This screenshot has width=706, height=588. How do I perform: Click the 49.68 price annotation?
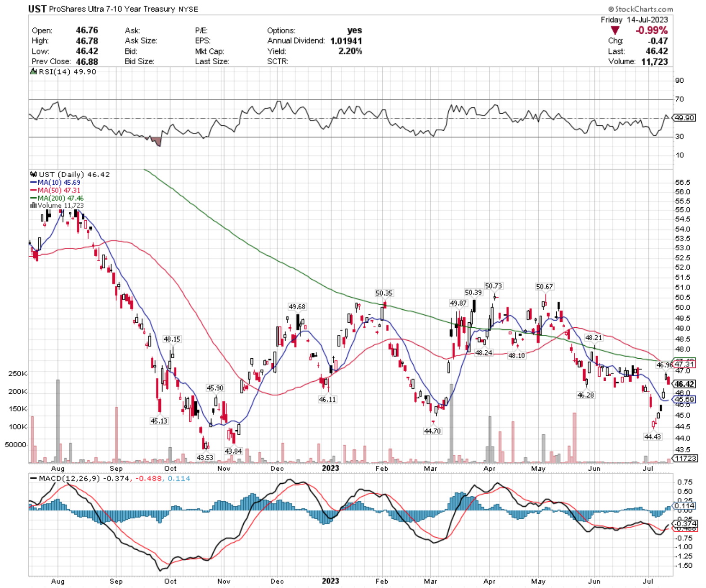(x=297, y=307)
